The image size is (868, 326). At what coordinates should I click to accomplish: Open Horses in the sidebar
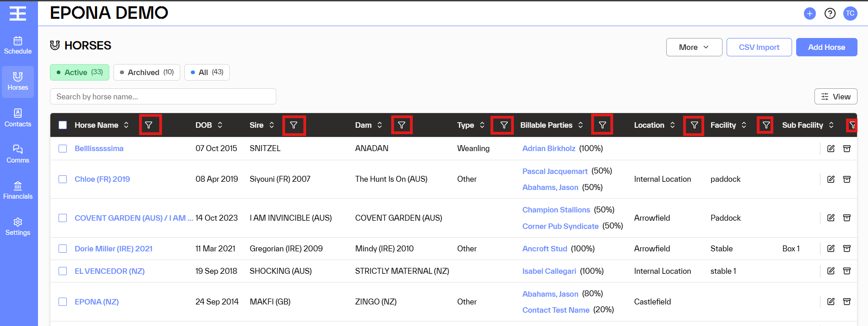18,82
